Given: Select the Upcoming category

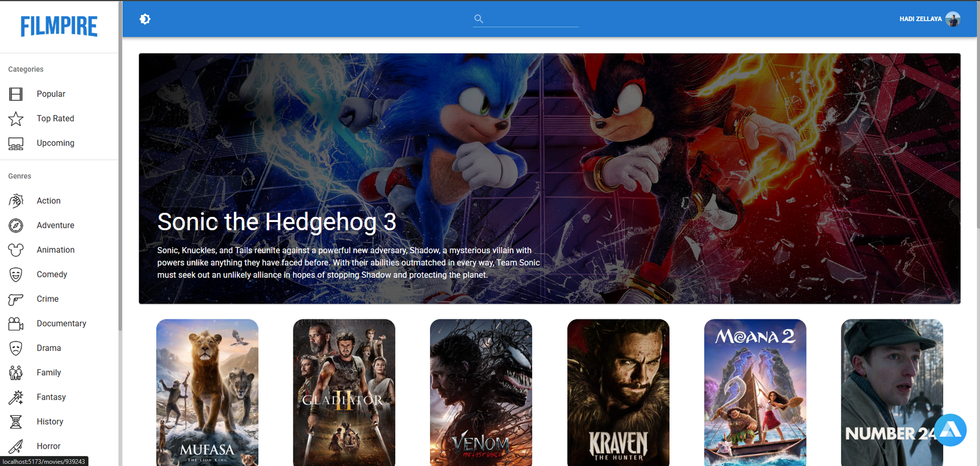Looking at the screenshot, I should pos(55,143).
